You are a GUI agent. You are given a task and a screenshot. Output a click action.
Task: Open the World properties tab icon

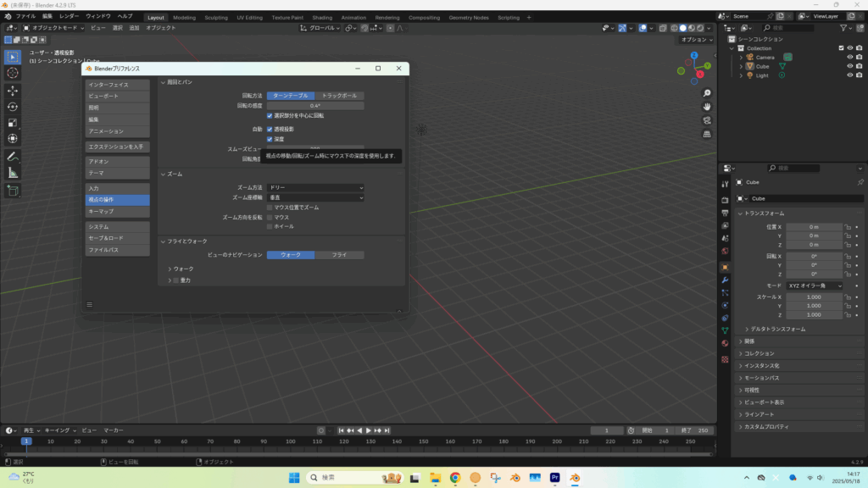(726, 251)
